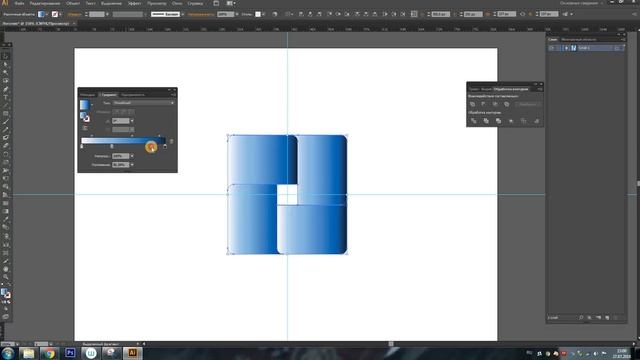Open the gradient stop Location dropdown

point(132,165)
